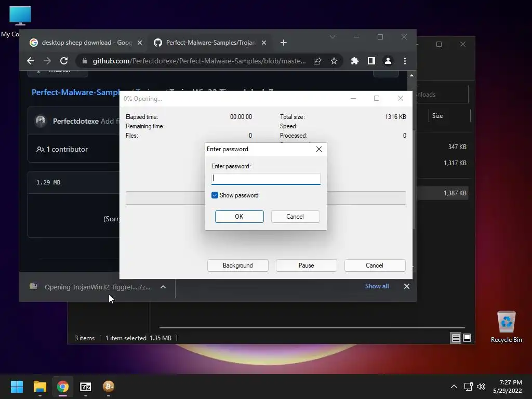Open the volume tray icon
532x399 pixels.
click(x=481, y=387)
